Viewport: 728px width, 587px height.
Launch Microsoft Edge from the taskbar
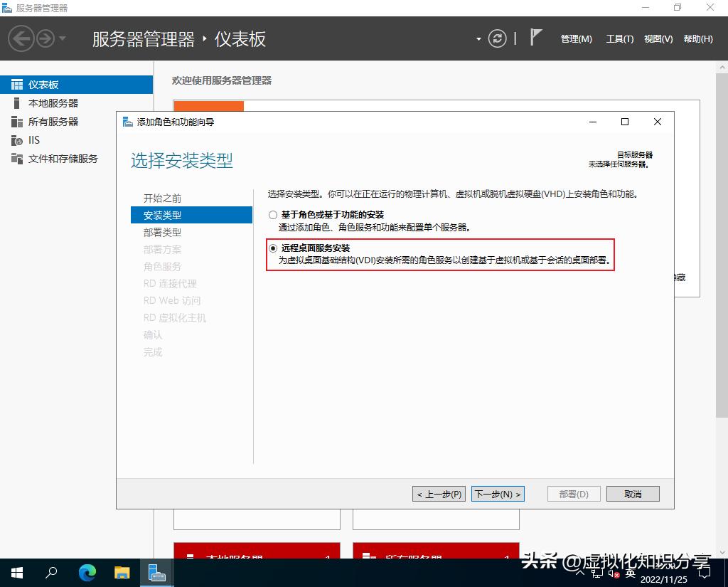coord(87,573)
